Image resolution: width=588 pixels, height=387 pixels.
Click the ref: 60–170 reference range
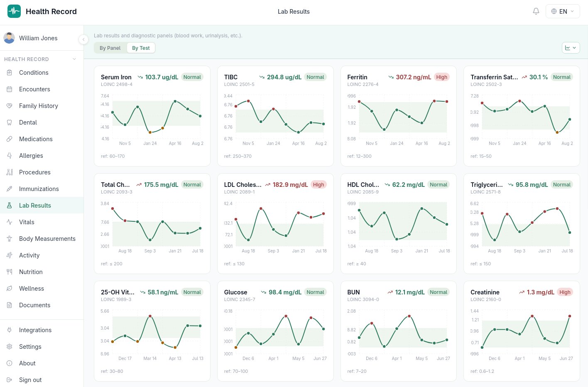pos(113,156)
